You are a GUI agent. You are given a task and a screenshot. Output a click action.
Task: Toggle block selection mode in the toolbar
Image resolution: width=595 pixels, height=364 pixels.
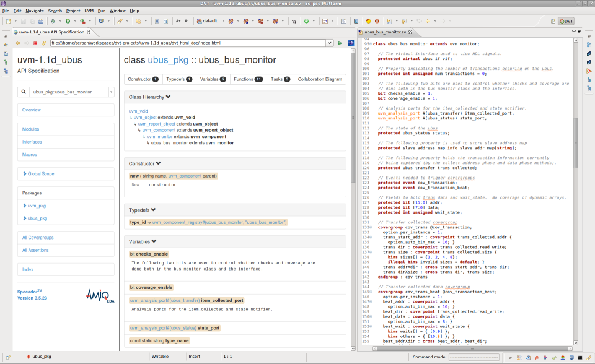[355, 20]
